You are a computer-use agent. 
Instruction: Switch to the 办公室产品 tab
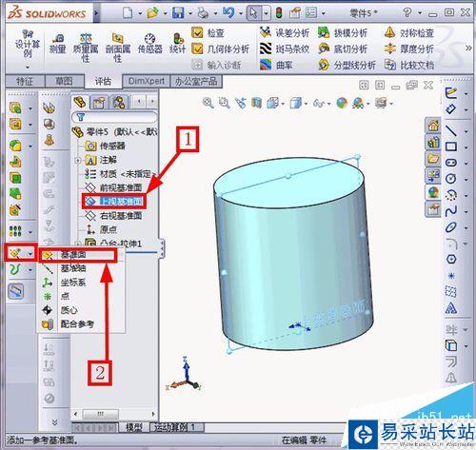coord(196,81)
